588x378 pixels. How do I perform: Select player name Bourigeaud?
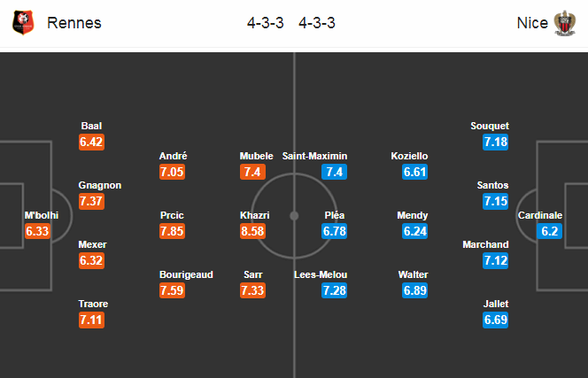click(x=186, y=274)
